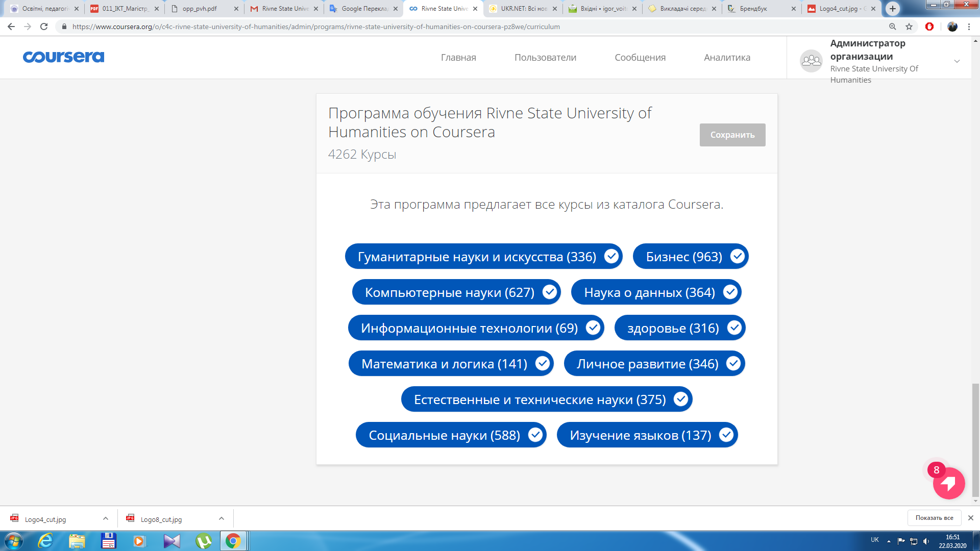Click the UK language indicator

click(875, 540)
